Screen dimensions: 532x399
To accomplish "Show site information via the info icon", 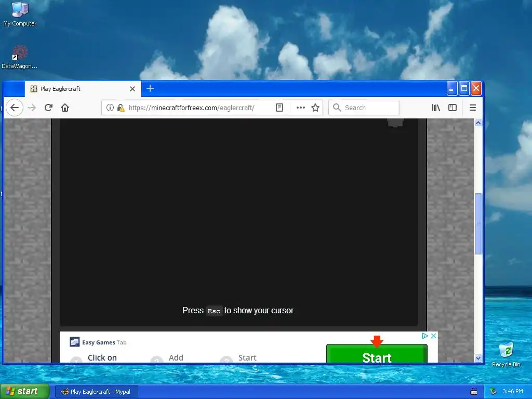I will click(110, 108).
